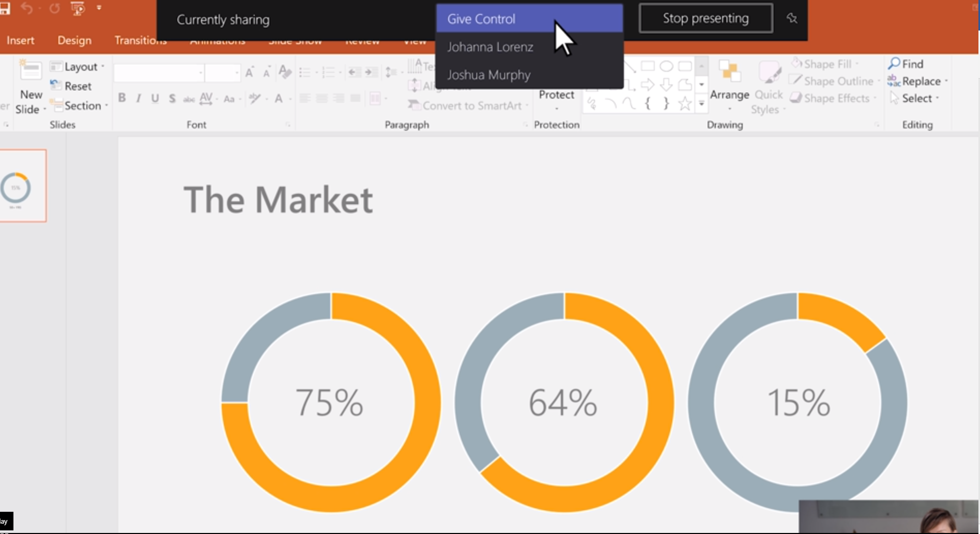The height and width of the screenshot is (534, 980).
Task: Open the Layout dropdown
Action: pyautogui.click(x=78, y=67)
